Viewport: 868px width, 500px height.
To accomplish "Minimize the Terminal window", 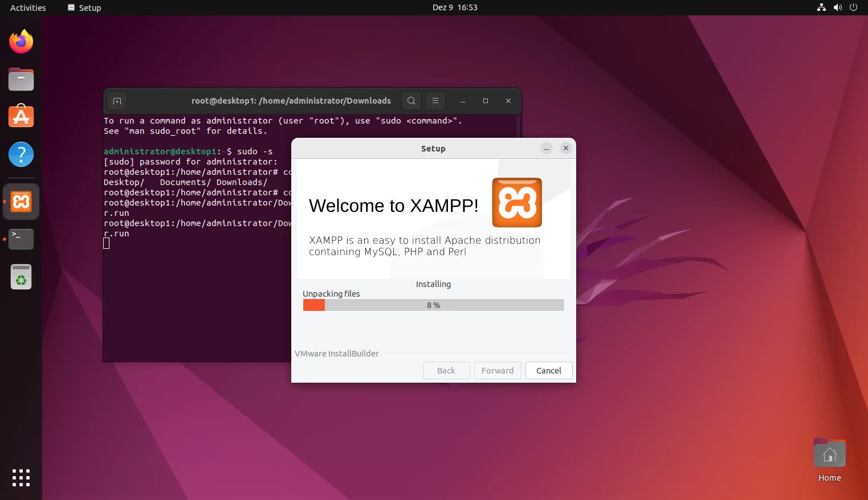I will click(x=463, y=101).
